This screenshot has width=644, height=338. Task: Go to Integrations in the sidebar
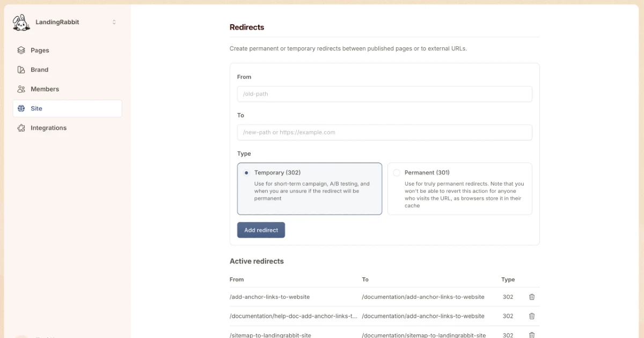click(48, 128)
